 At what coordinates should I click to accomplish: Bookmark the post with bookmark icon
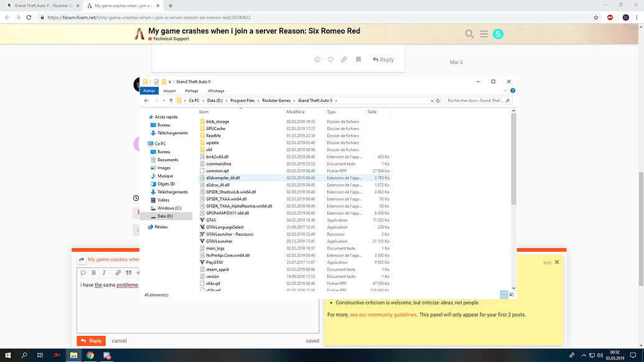pos(358,60)
